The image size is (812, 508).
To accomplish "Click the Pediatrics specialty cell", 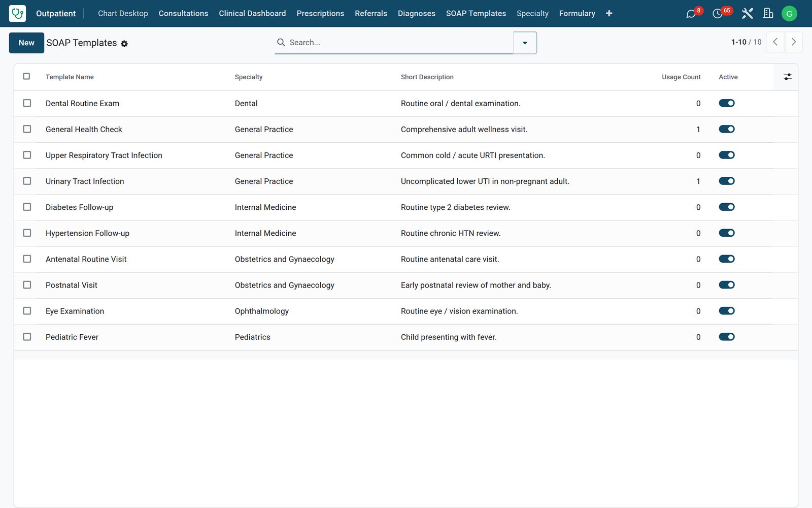I will [252, 337].
